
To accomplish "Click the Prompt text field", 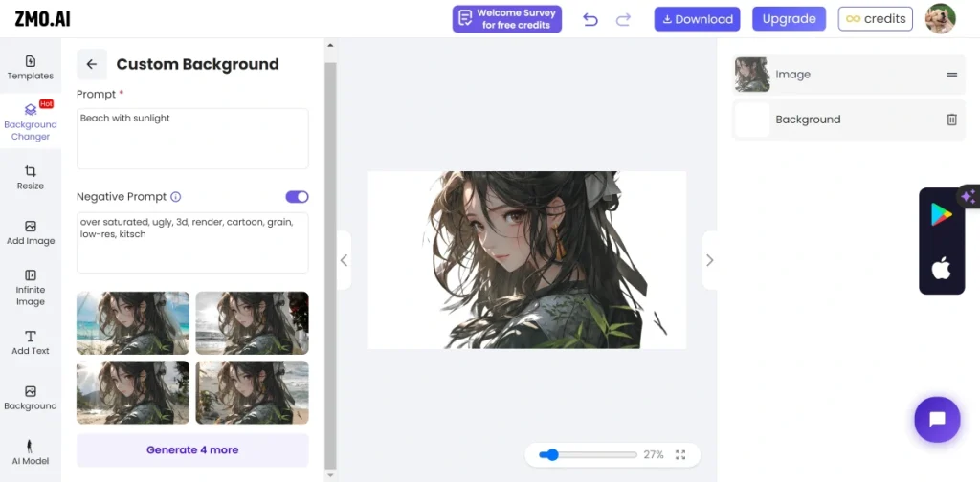I will click(x=192, y=139).
